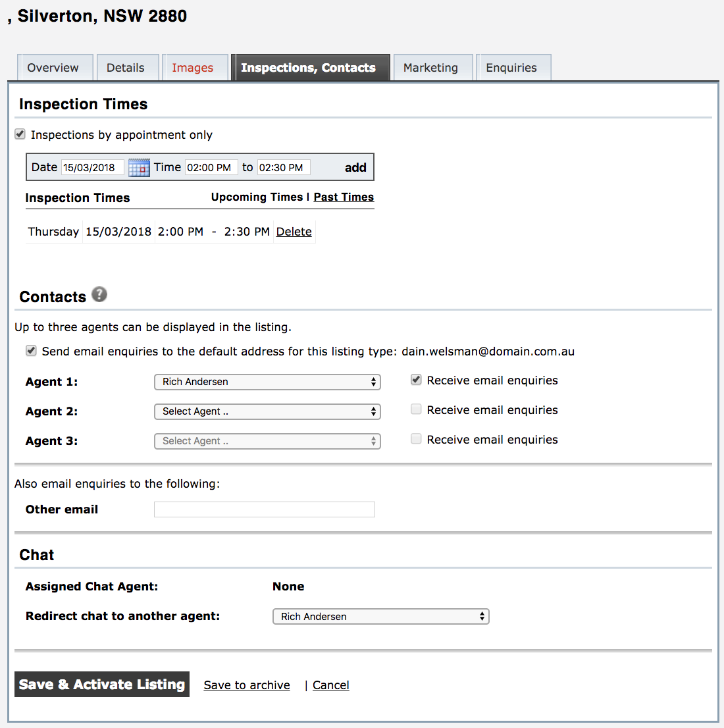Delete the Thursday 15/03/2018 inspection time
The image size is (724, 728).
click(294, 232)
